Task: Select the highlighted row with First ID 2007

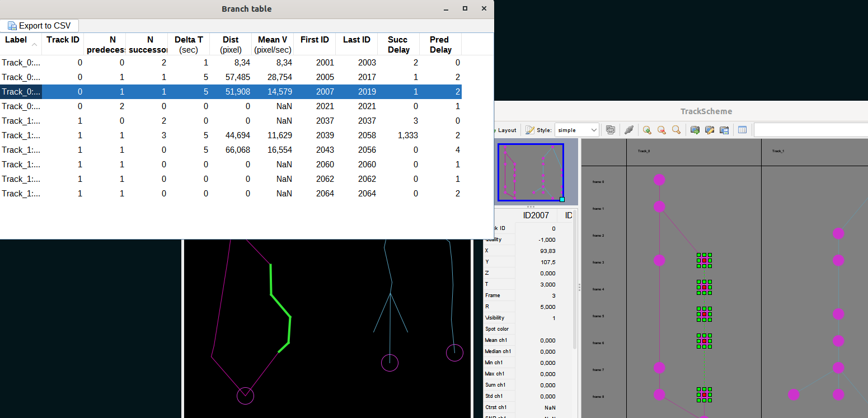Action: pos(231,92)
